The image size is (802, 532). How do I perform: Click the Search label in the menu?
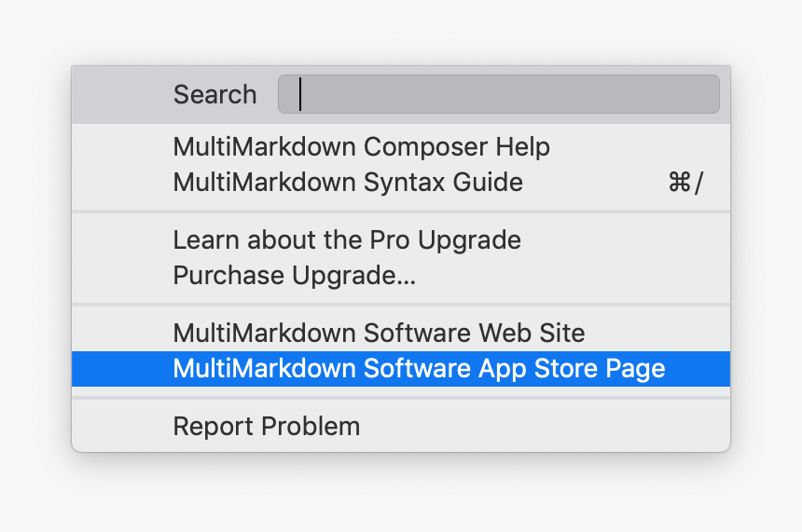click(214, 94)
